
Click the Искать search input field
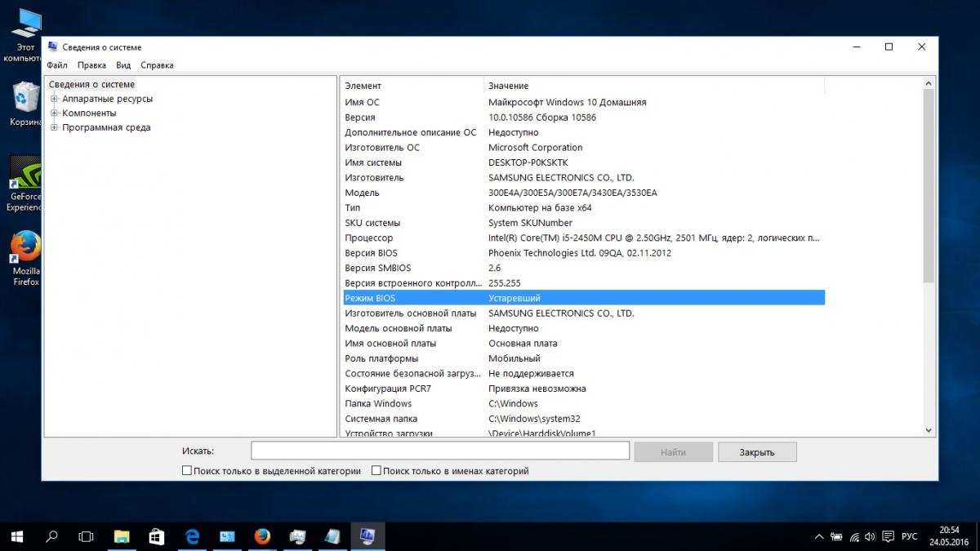[x=439, y=451]
